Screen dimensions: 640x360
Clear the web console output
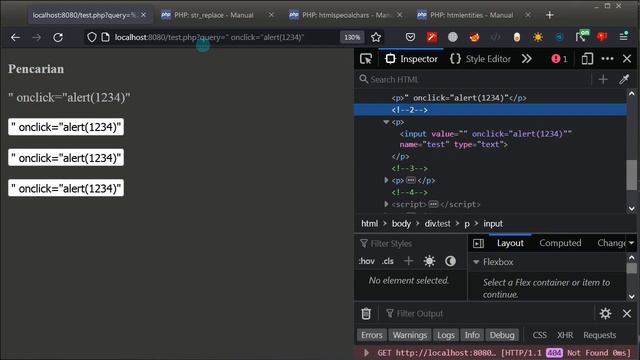366,313
